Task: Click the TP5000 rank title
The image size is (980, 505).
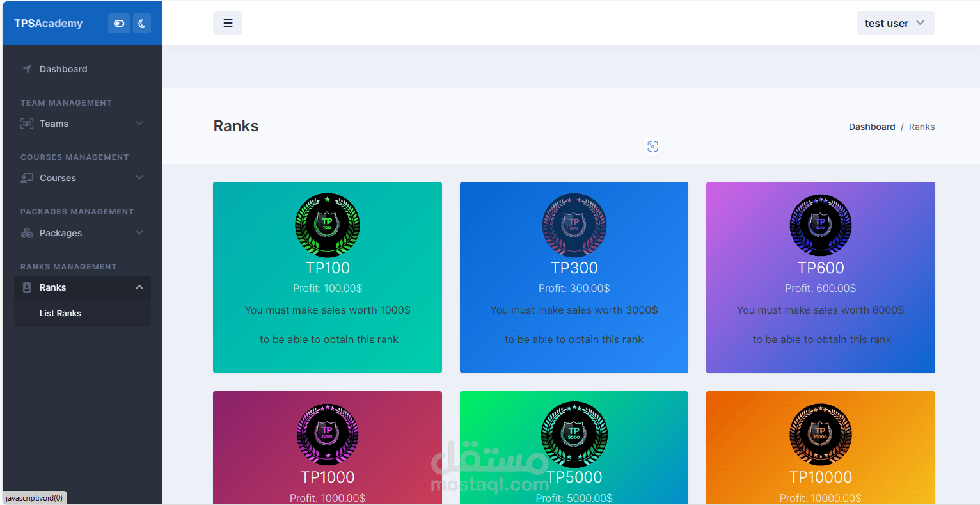Action: coord(574,477)
